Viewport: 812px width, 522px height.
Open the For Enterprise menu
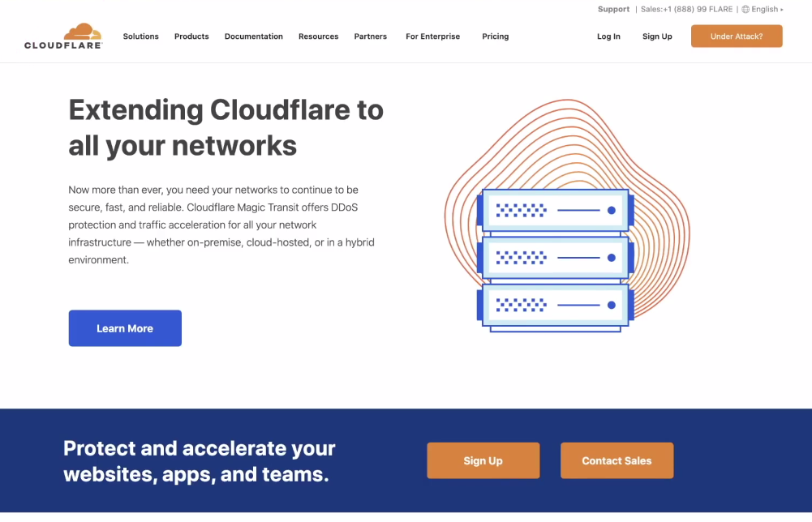[x=433, y=36]
